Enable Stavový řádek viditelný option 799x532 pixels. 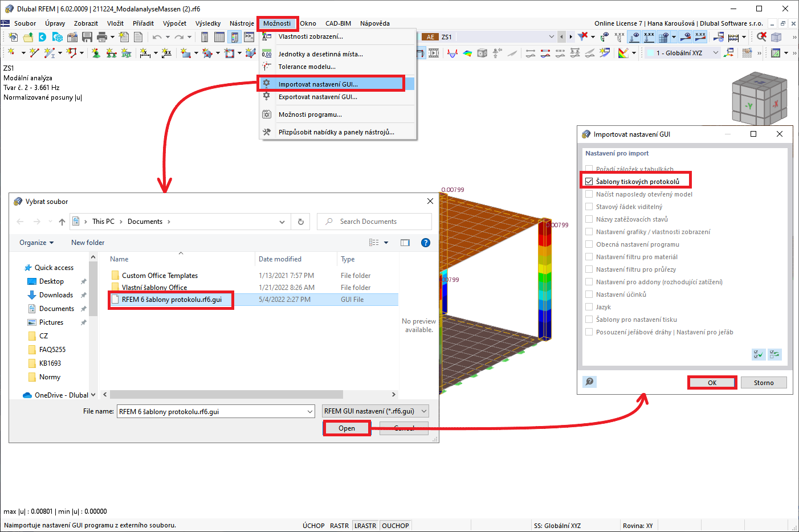tap(589, 207)
